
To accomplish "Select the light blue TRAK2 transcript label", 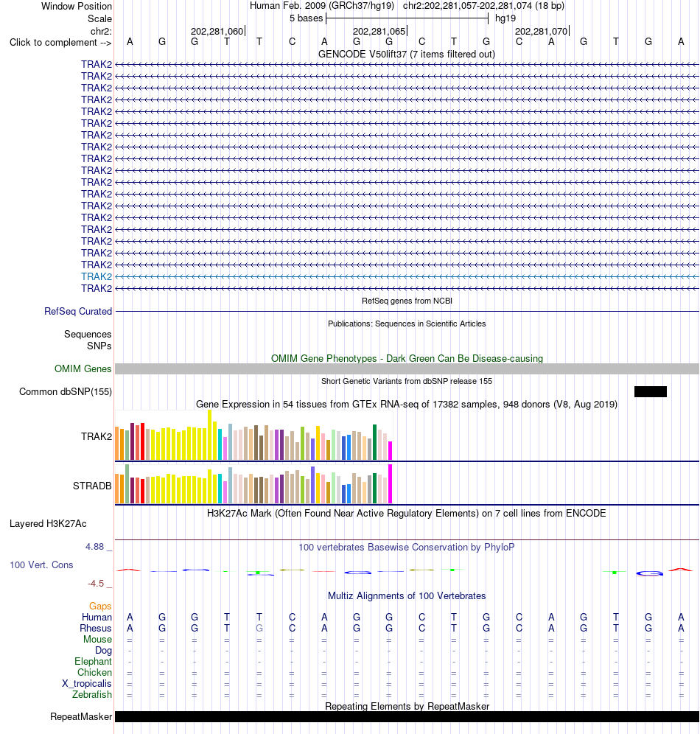I will pos(97,276).
